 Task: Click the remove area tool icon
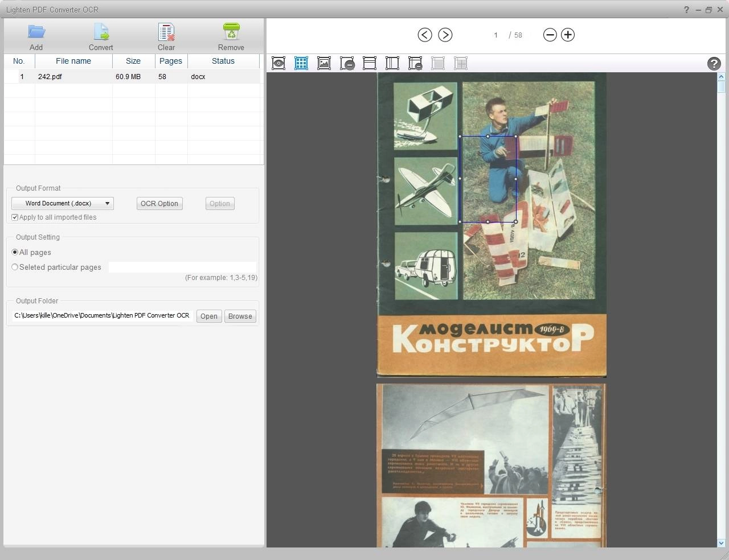pos(347,63)
